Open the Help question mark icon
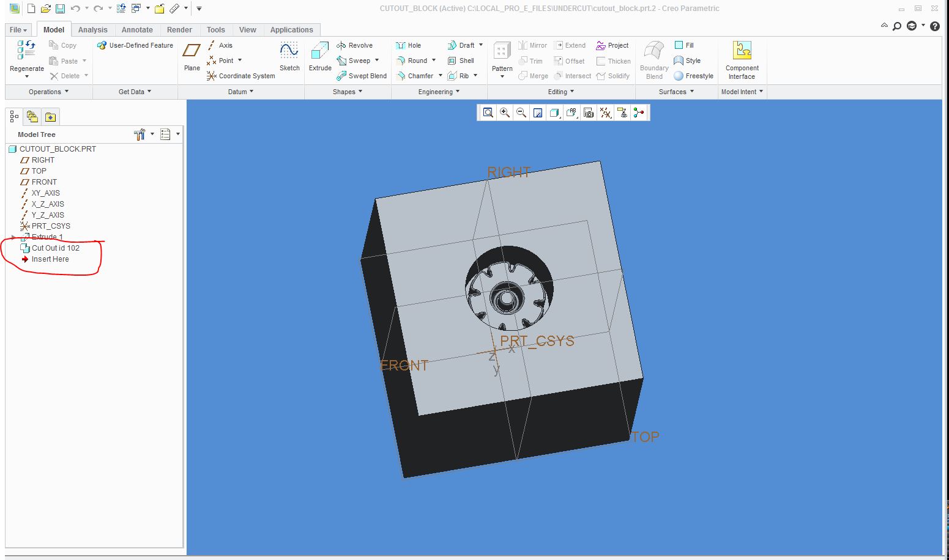The height and width of the screenshot is (560, 949). (x=934, y=26)
